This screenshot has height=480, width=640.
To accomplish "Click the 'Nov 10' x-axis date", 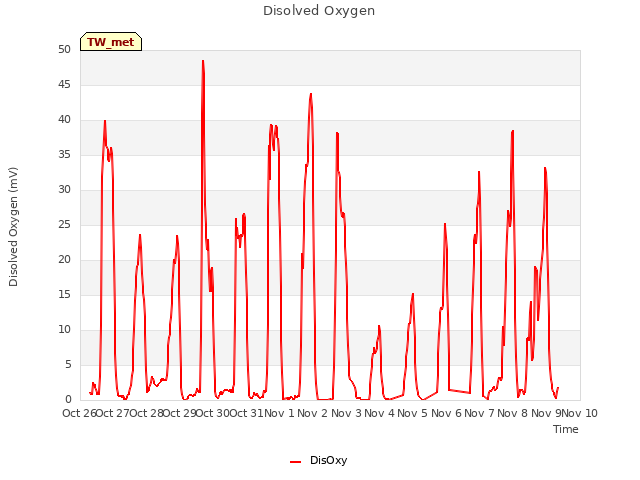I will point(580,413).
